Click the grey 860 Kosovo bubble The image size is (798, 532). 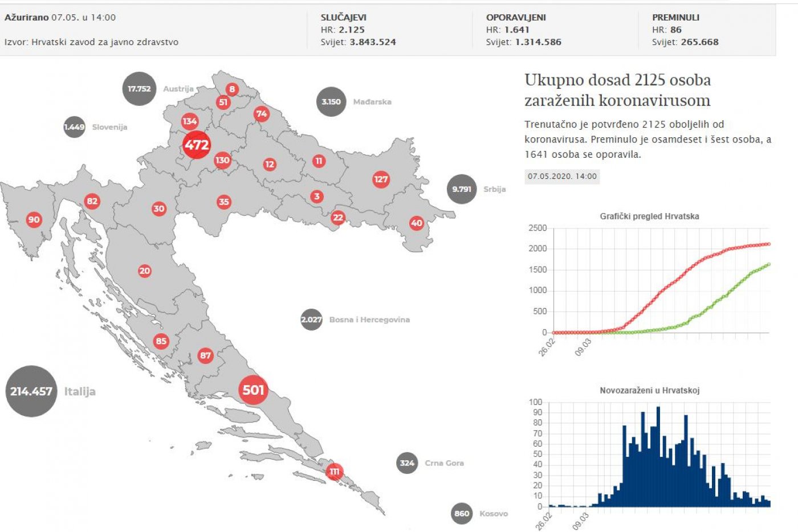(x=462, y=514)
